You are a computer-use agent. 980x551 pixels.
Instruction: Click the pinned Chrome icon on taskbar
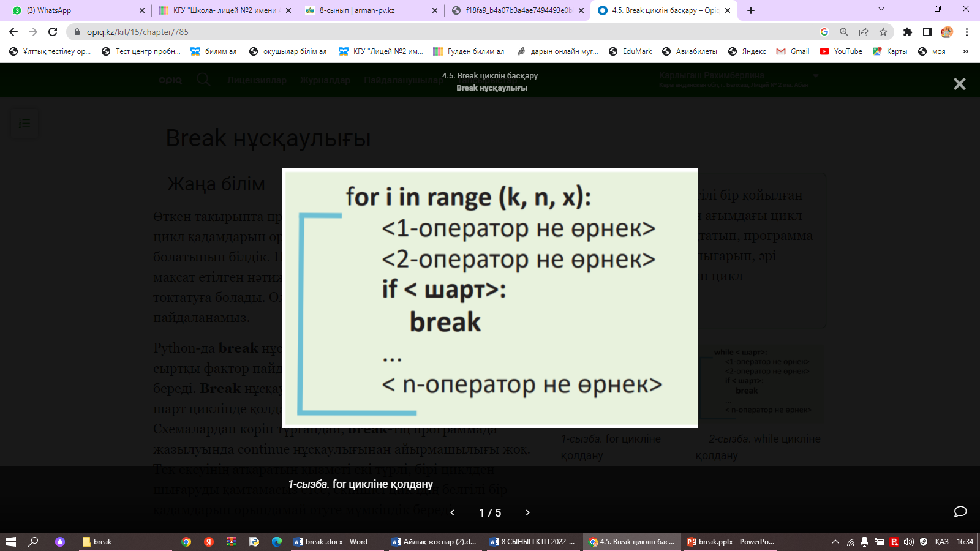click(186, 542)
